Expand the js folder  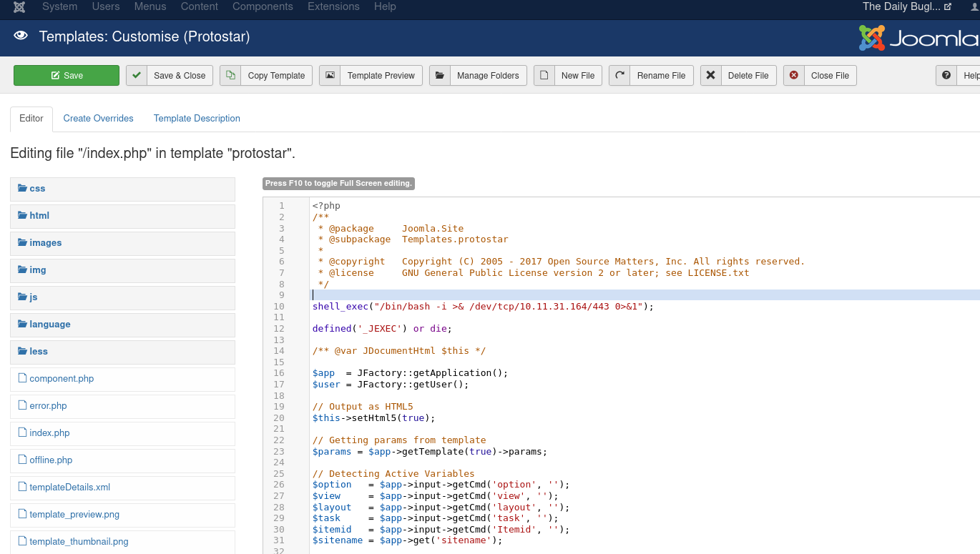(x=122, y=297)
